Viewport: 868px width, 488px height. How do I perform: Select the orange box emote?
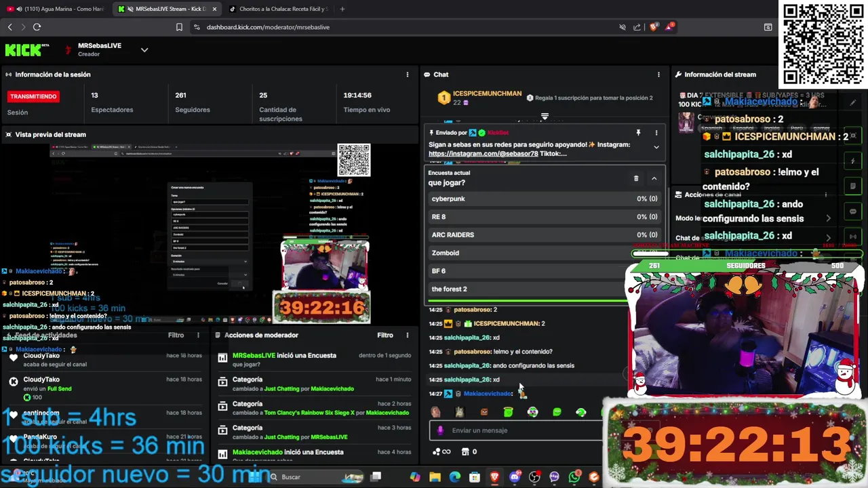[484, 411]
